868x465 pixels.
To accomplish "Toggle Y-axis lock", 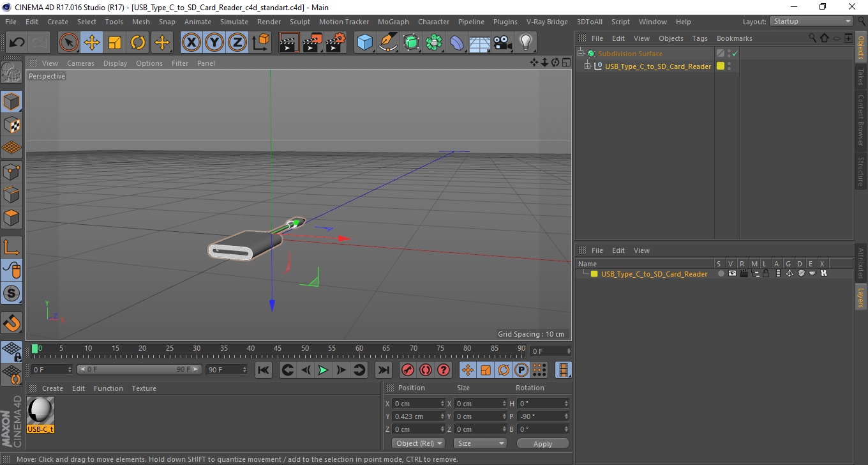I will (214, 43).
